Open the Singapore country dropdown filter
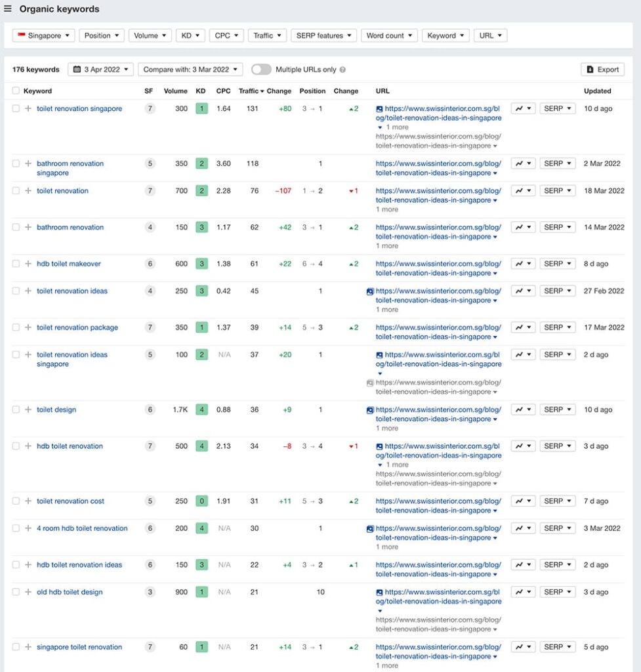This screenshot has height=672, width=641. click(x=44, y=35)
